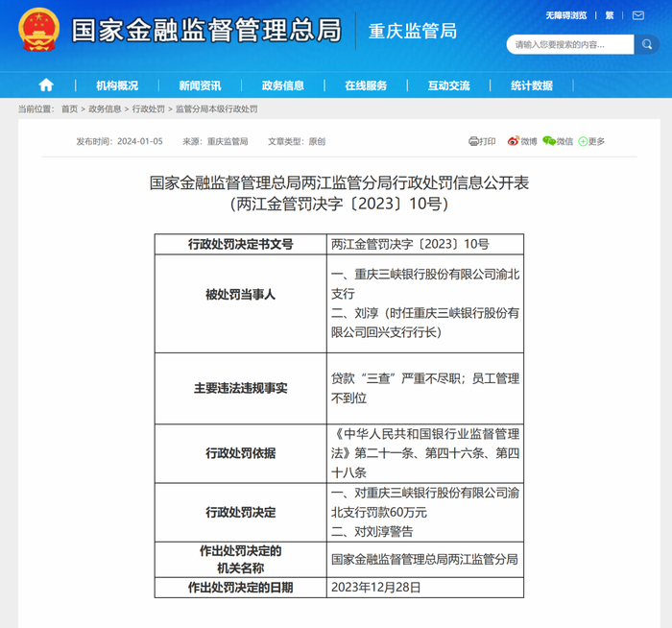Image resolution: width=672 pixels, height=628 pixels.
Task: Click the 银行业监督管理法 legal basis cell
Action: point(425,453)
